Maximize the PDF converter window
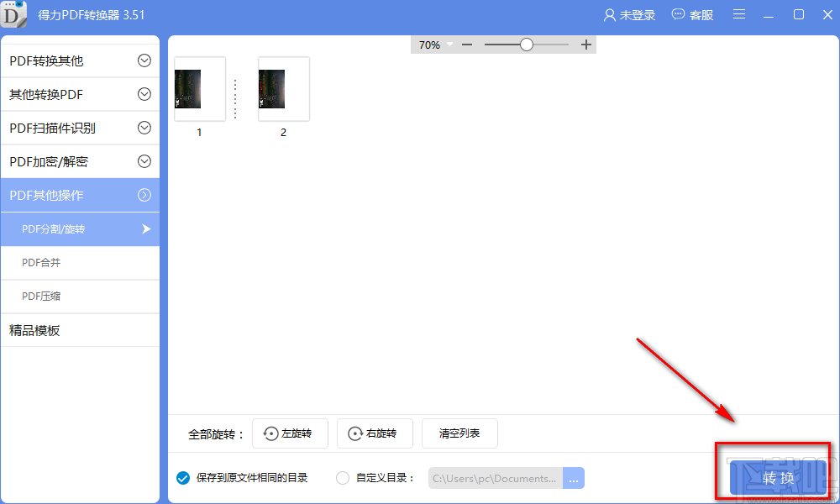The height and width of the screenshot is (504, 840). pos(798,14)
